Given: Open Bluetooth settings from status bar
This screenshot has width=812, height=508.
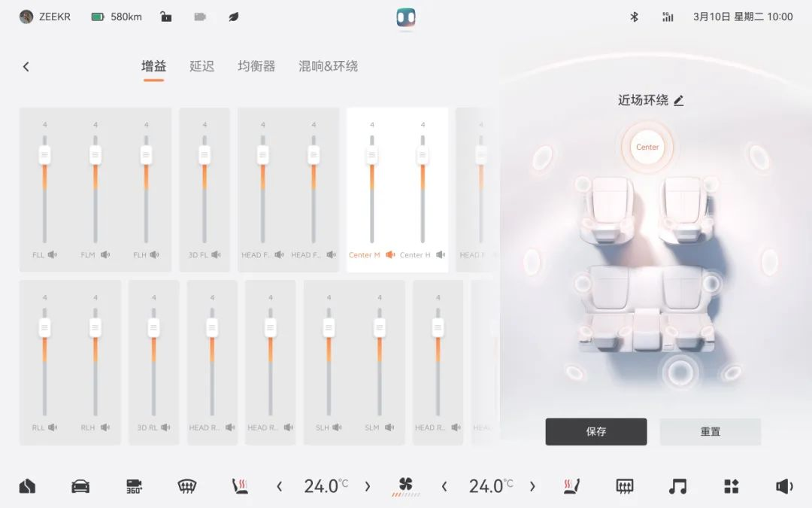Looking at the screenshot, I should (634, 17).
